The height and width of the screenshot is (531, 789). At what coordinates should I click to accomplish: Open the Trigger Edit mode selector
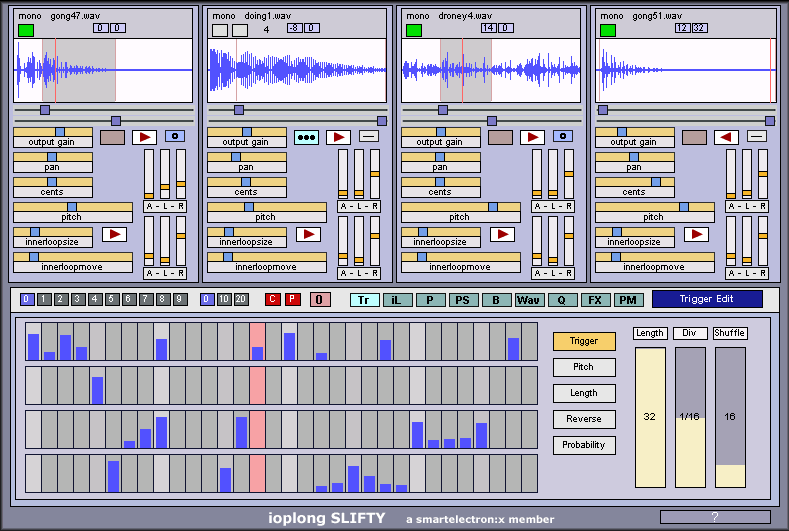706,299
